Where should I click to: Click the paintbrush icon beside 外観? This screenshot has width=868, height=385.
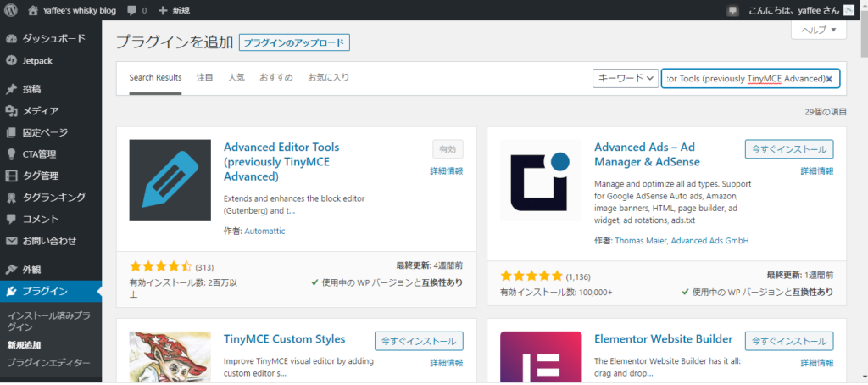[11, 270]
